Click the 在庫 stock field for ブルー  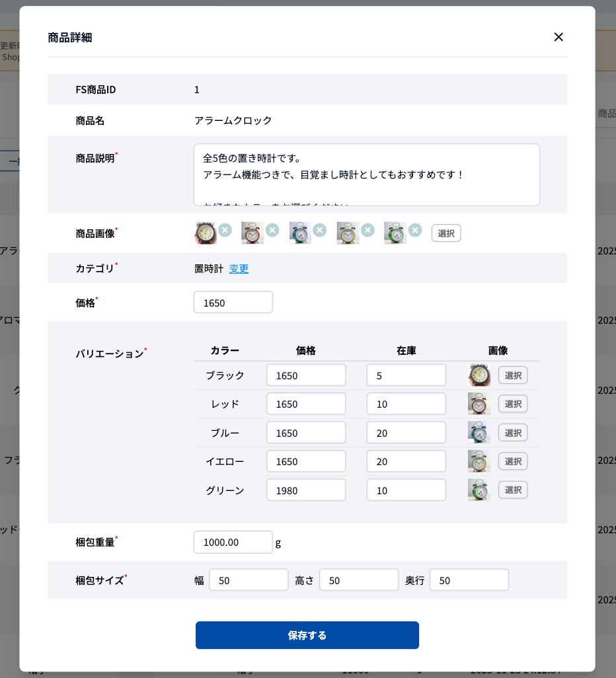click(406, 432)
